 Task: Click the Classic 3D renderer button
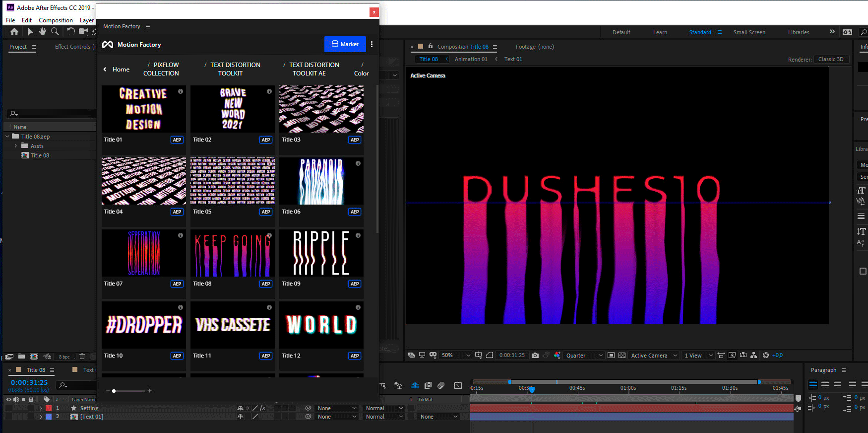point(831,59)
